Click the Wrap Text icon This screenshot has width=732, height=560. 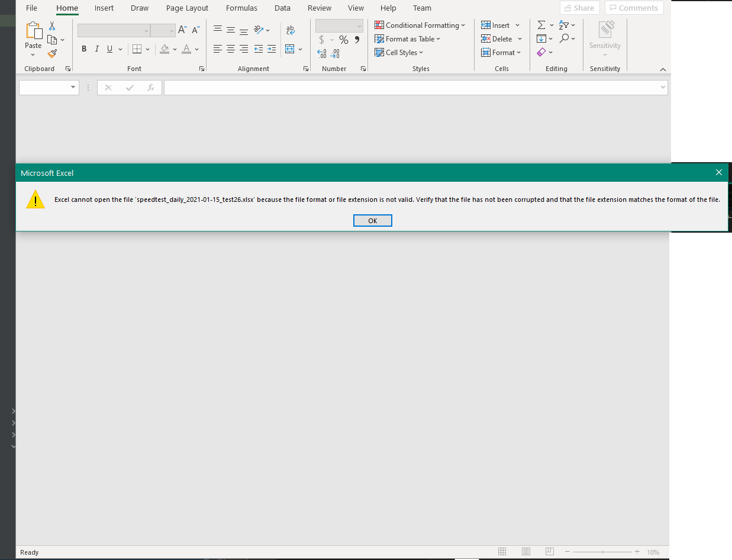pos(289,29)
